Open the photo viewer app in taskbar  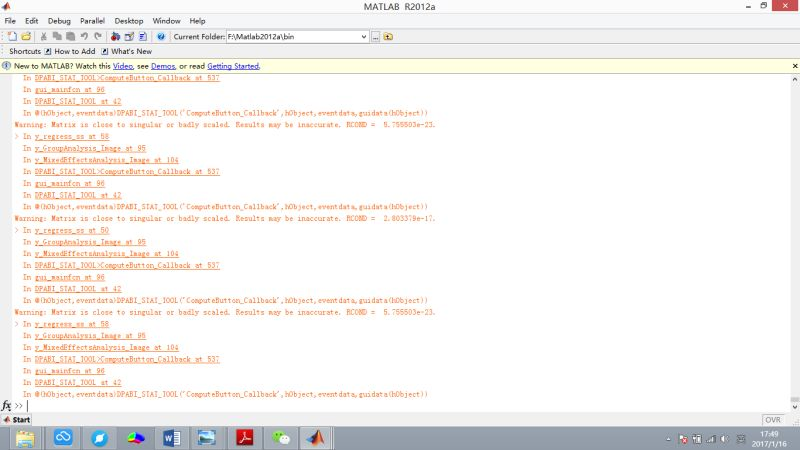(x=207, y=438)
